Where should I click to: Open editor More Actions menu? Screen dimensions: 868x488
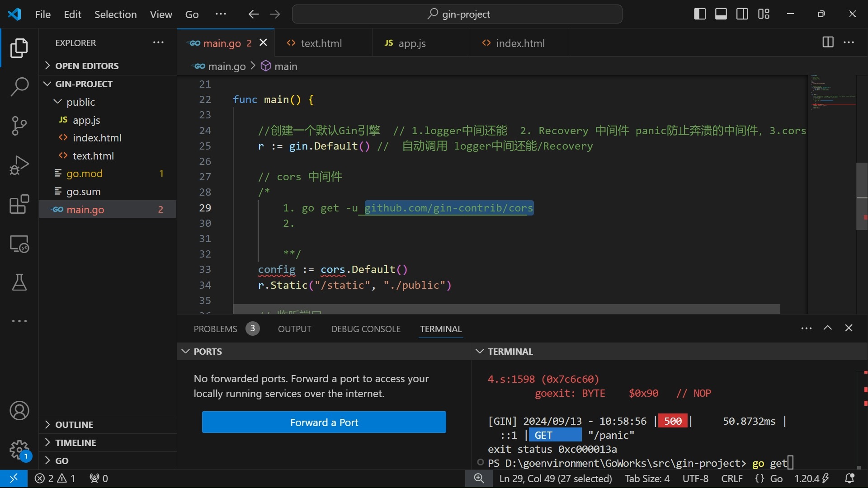tap(849, 42)
